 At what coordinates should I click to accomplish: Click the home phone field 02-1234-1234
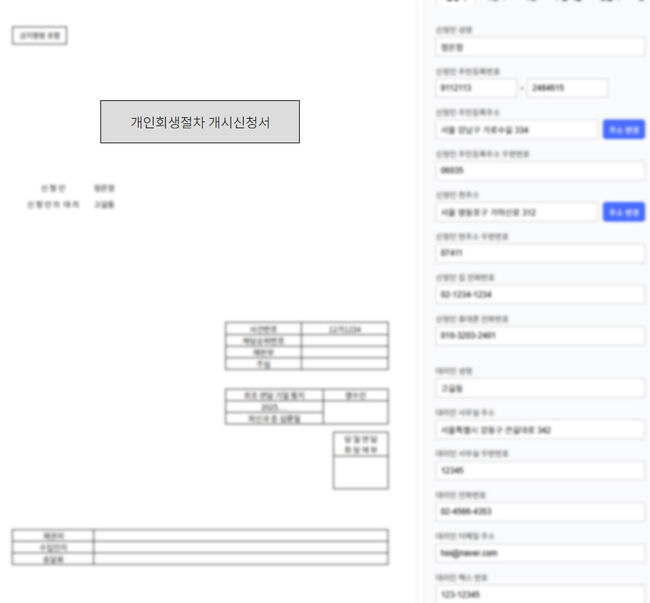[540, 295]
